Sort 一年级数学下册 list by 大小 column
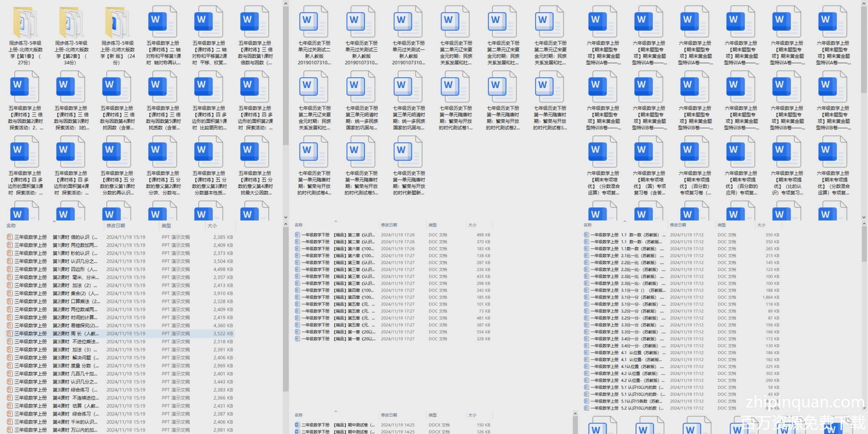Screen dimensions: 868x434 click(472, 225)
